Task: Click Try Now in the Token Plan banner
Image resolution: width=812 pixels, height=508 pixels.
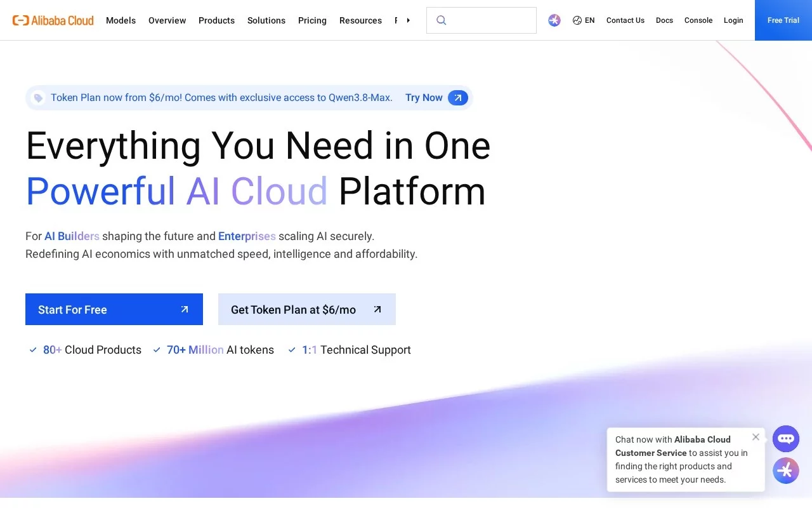Action: (436, 98)
